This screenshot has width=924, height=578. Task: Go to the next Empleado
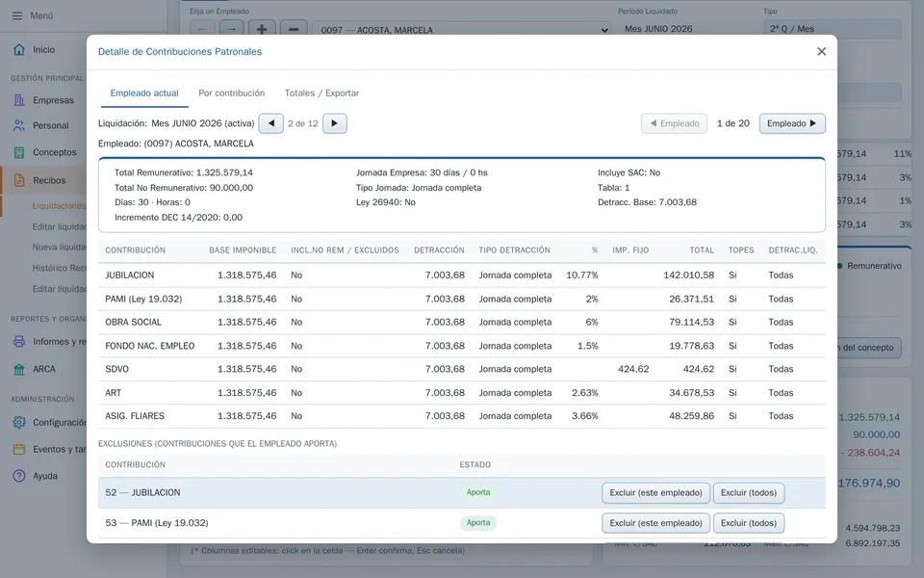(x=792, y=123)
